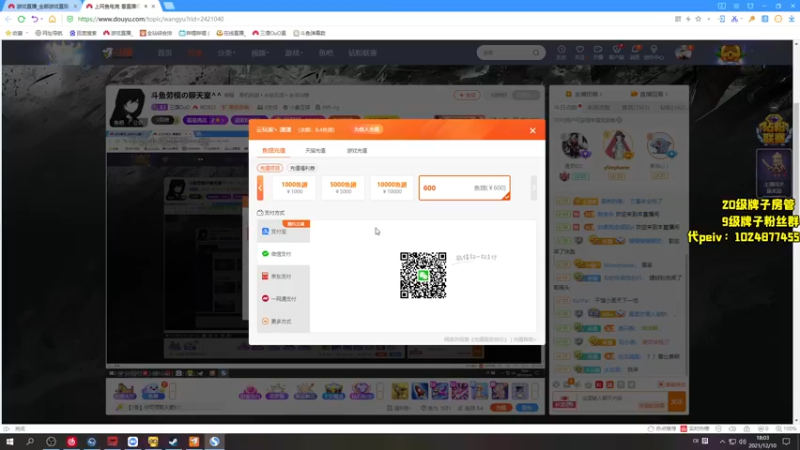Open the Steam taskbar icon
This screenshot has height=450, width=800.
(173, 442)
